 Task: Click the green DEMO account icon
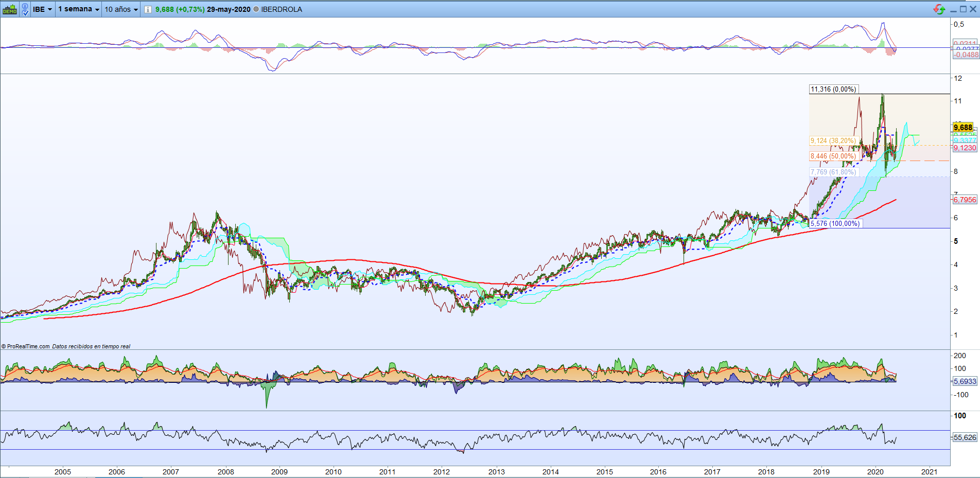click(10, 9)
